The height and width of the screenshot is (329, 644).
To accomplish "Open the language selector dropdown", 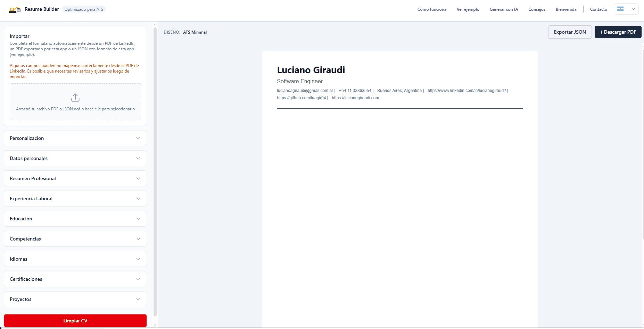I will pyautogui.click(x=633, y=9).
